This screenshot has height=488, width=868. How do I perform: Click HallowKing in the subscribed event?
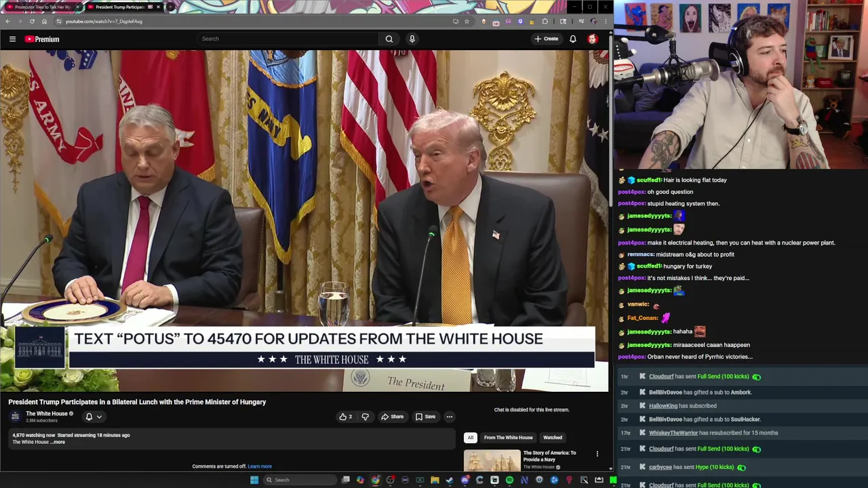[663, 406]
